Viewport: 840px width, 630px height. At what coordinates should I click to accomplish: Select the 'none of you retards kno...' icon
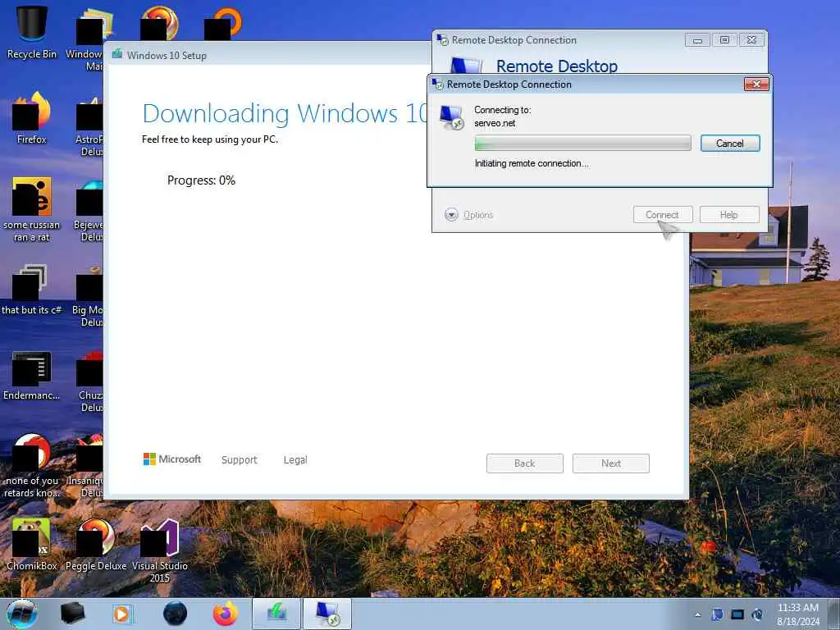(32, 465)
